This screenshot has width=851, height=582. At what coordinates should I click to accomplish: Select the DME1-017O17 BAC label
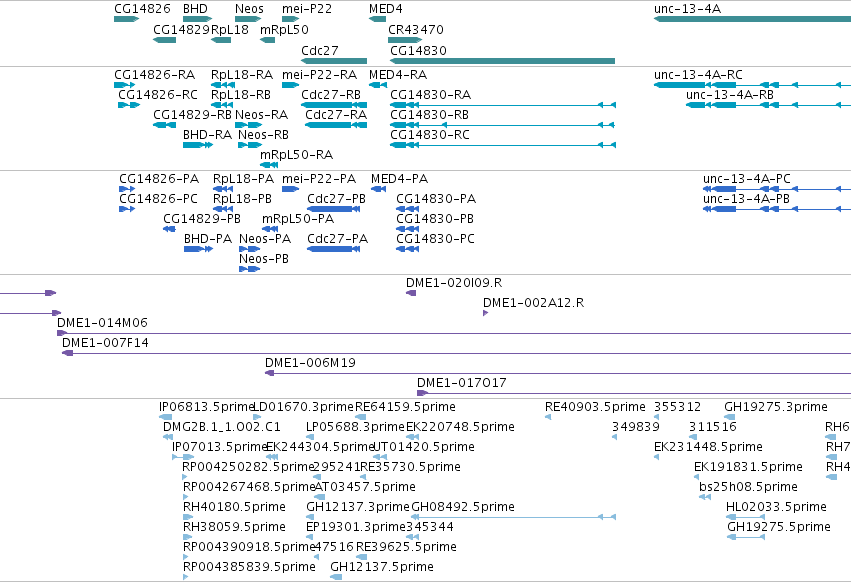point(461,383)
